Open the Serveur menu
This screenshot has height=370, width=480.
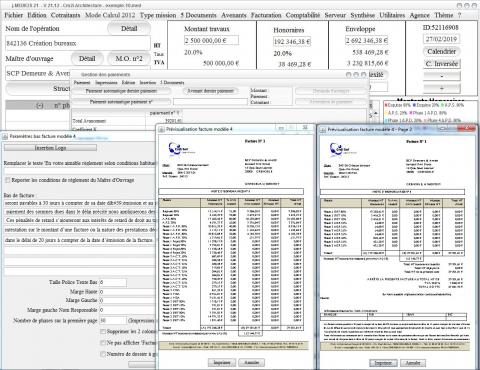point(335,15)
